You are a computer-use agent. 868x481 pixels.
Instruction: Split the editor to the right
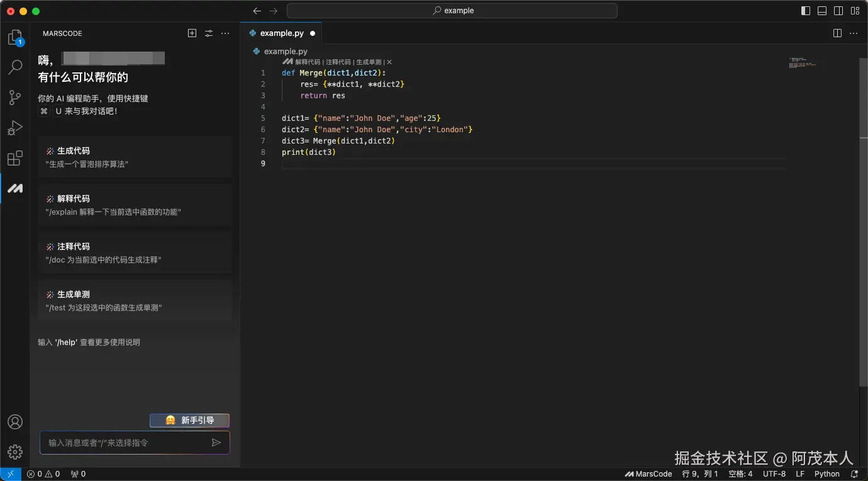pyautogui.click(x=837, y=33)
